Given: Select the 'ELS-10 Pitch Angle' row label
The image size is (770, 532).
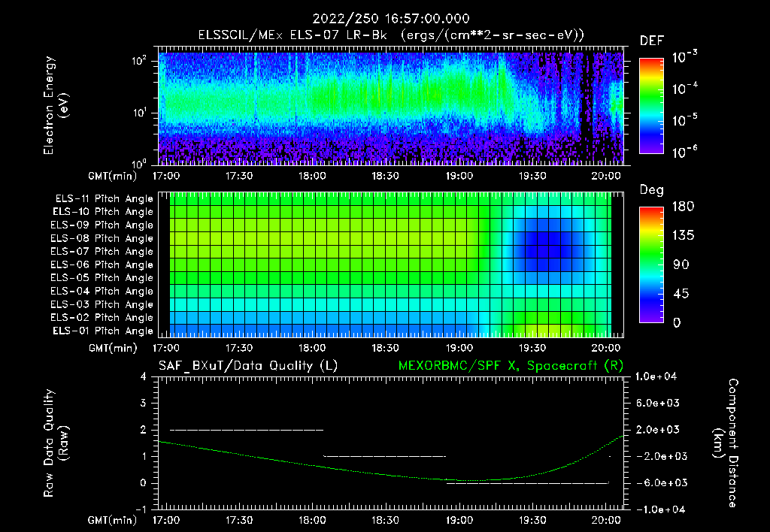Looking at the screenshot, I should [x=103, y=212].
